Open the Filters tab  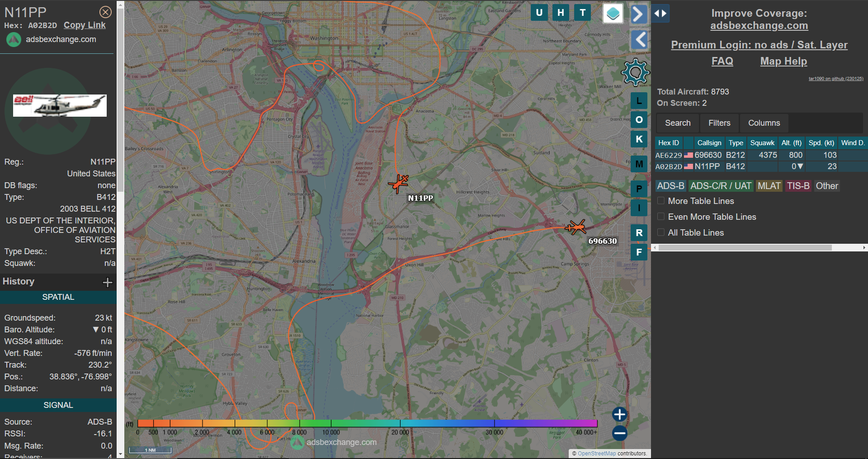[719, 123]
